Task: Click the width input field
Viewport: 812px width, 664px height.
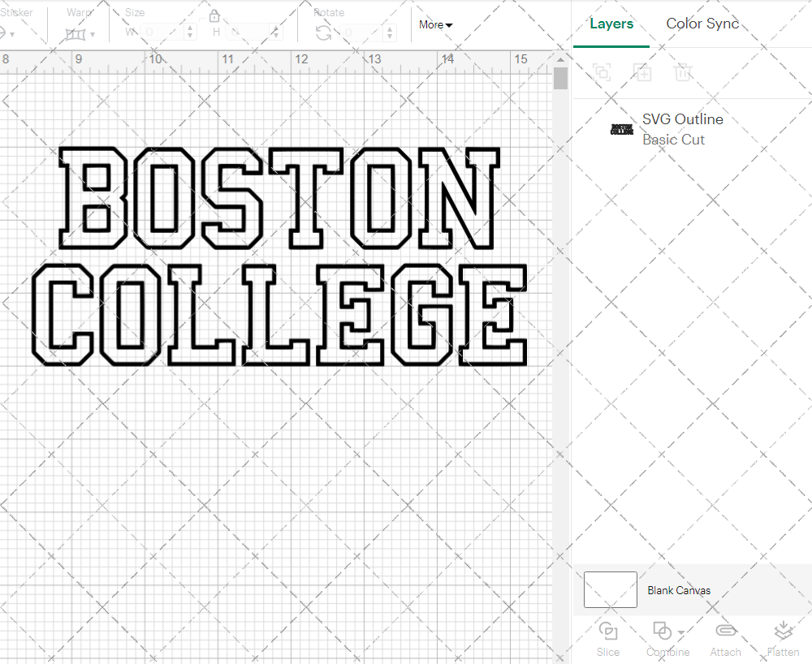Action: coord(162,32)
